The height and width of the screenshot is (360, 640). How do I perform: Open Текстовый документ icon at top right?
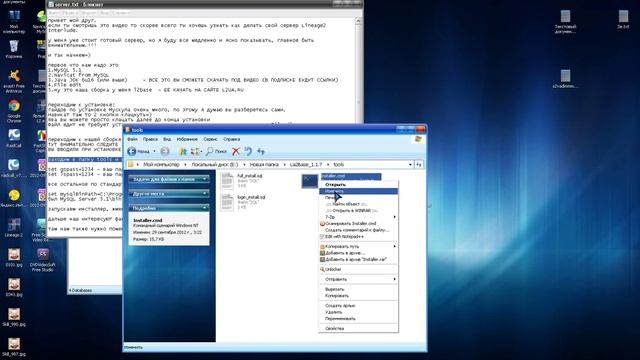tap(565, 21)
